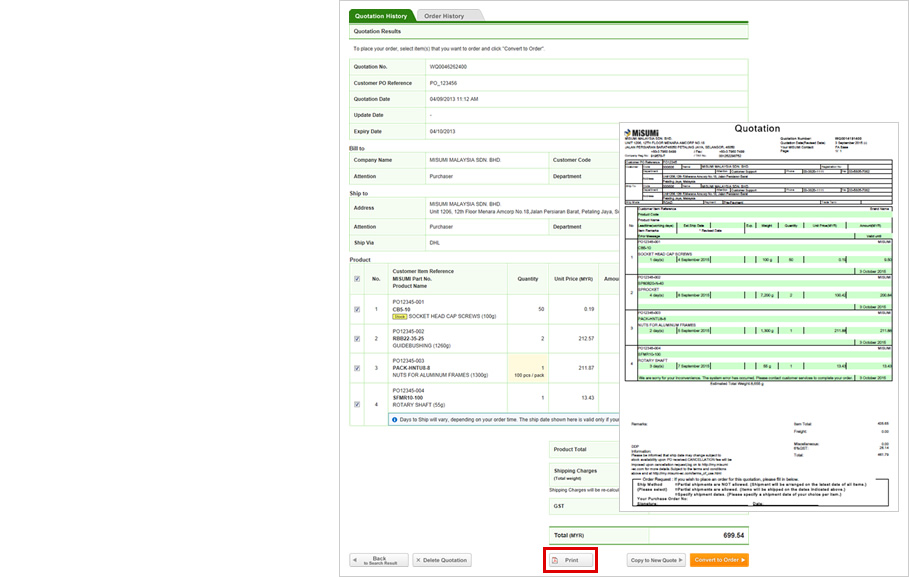909x577 pixels.
Task: Select the DHL ship via value
Action: 435,243
